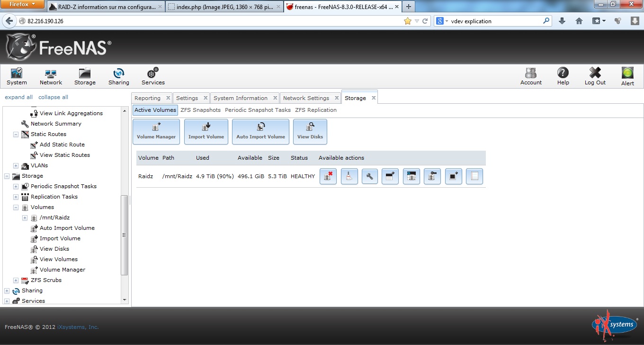Go to the Firefox home page

[579, 21]
